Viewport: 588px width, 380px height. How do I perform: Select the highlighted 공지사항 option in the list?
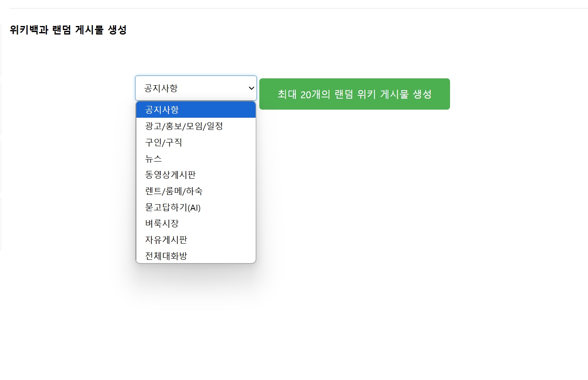point(196,110)
